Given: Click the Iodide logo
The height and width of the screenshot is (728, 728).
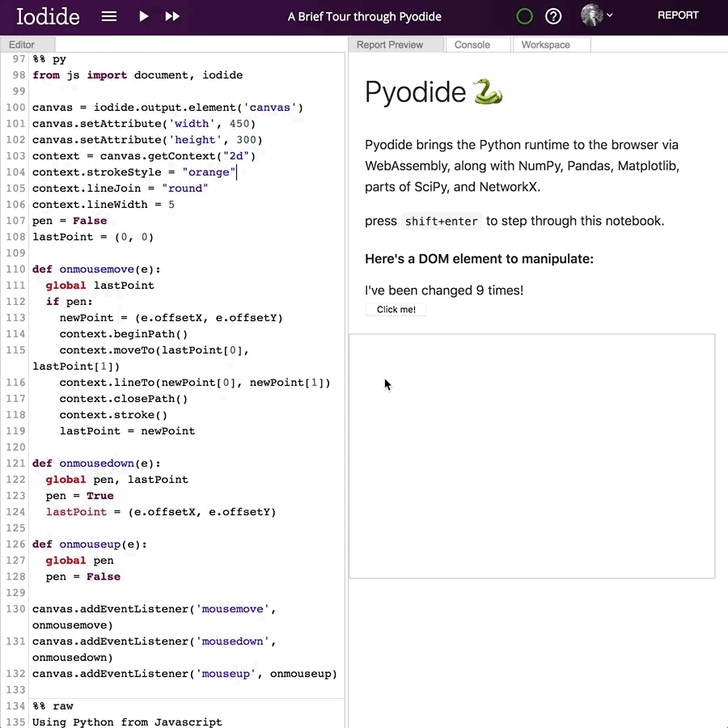Looking at the screenshot, I should pyautogui.click(x=47, y=16).
